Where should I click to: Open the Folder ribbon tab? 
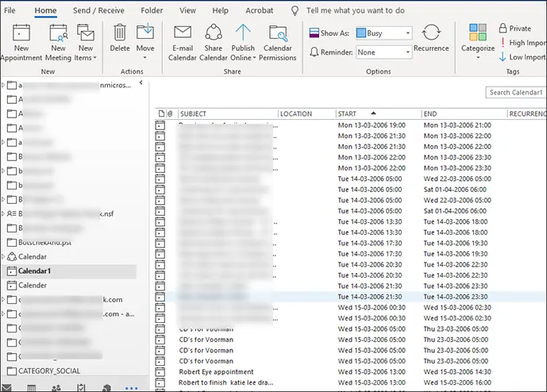point(152,10)
